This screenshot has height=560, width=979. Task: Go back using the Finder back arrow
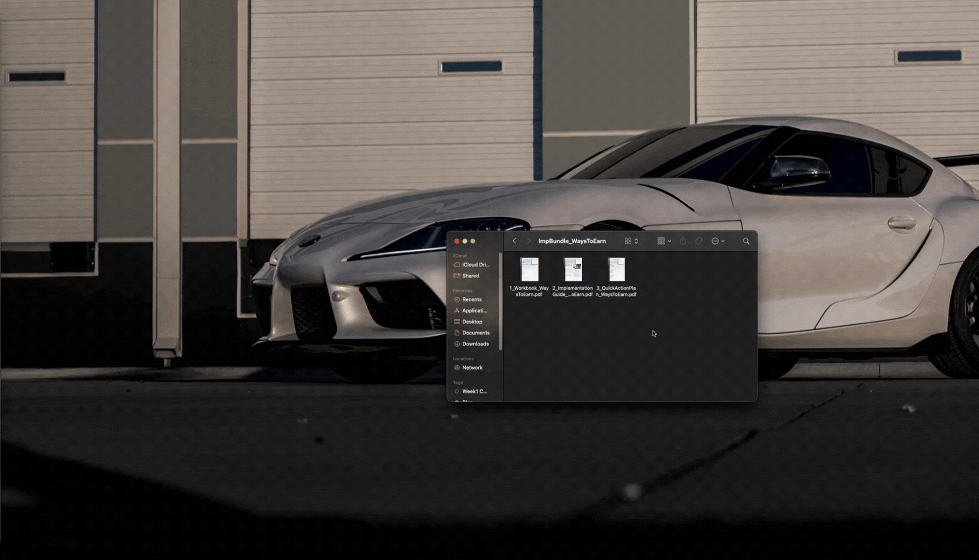click(x=515, y=241)
